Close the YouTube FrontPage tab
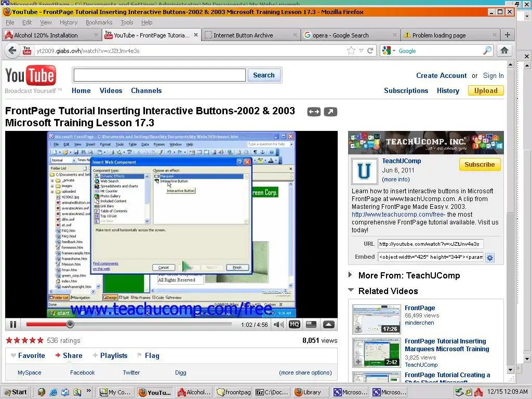The width and height of the screenshot is (532, 399). coord(196,35)
